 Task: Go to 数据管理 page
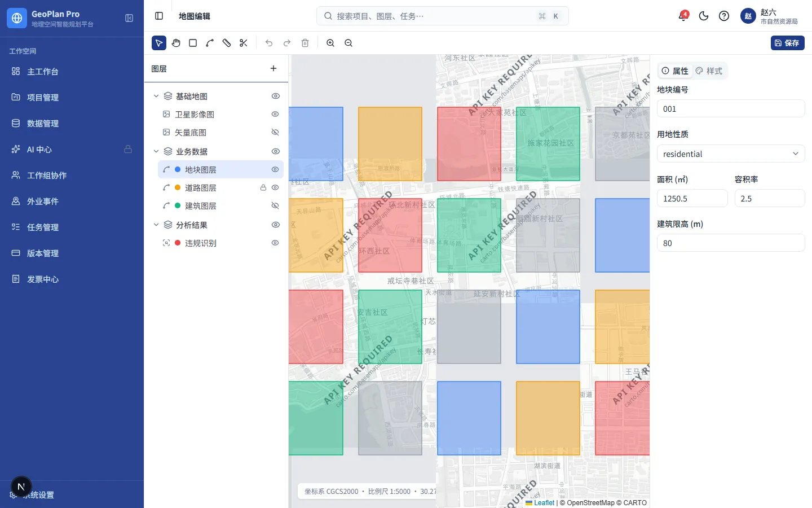tap(72, 124)
